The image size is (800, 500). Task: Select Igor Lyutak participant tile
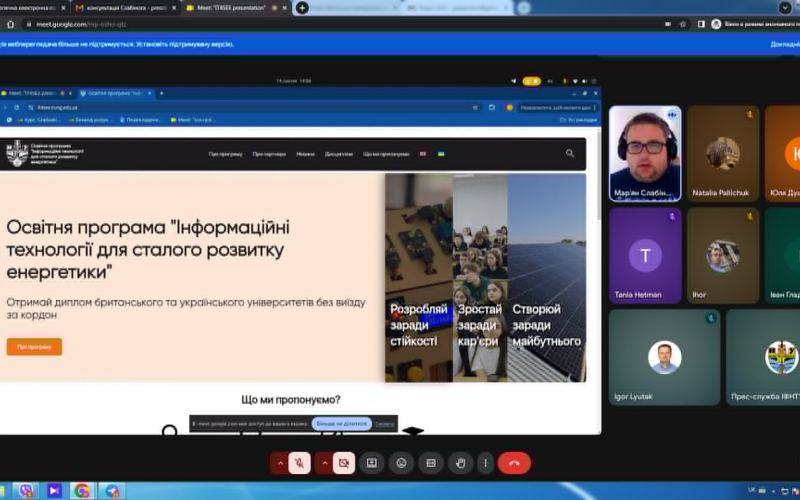(x=665, y=357)
